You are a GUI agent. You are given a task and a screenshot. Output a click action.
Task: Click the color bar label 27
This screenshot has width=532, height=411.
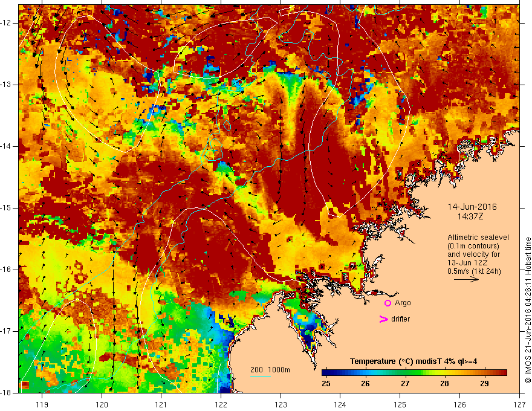pyautogui.click(x=405, y=384)
